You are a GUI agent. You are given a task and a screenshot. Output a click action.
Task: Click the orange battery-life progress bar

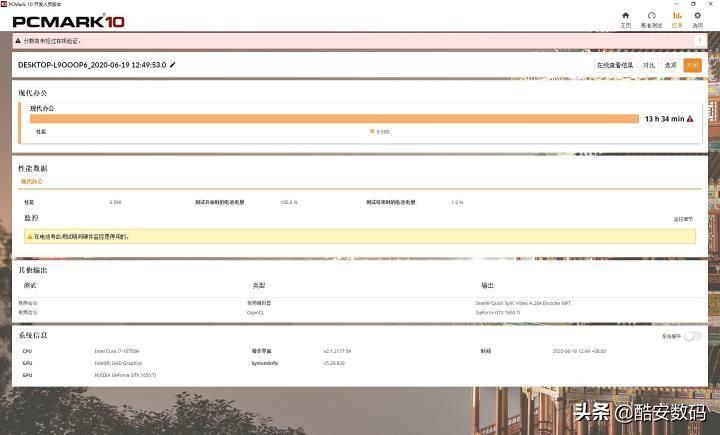tap(334, 119)
